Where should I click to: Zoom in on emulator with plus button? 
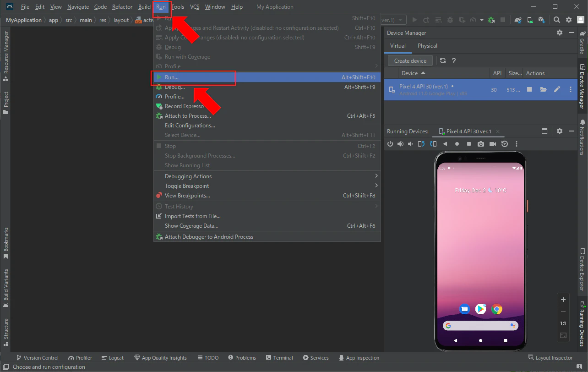click(x=563, y=300)
